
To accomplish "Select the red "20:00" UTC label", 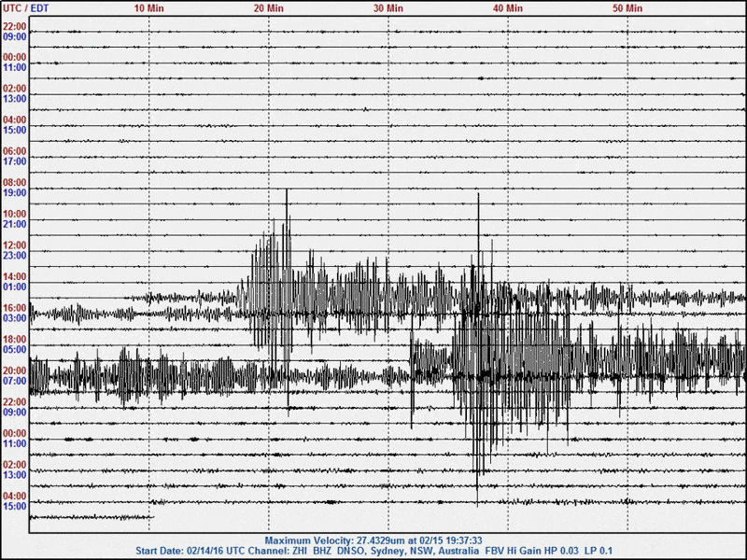I will [15, 371].
